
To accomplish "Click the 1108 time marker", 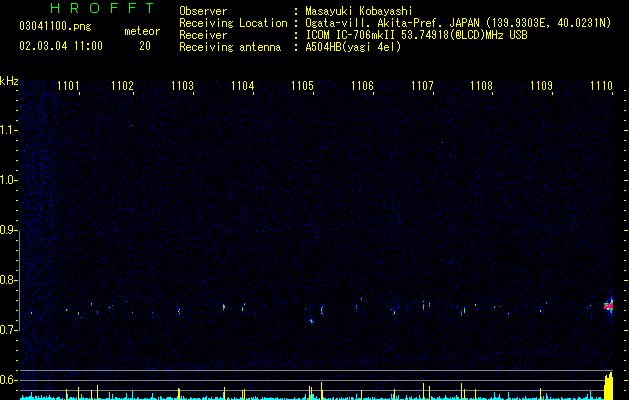I will coord(481,86).
